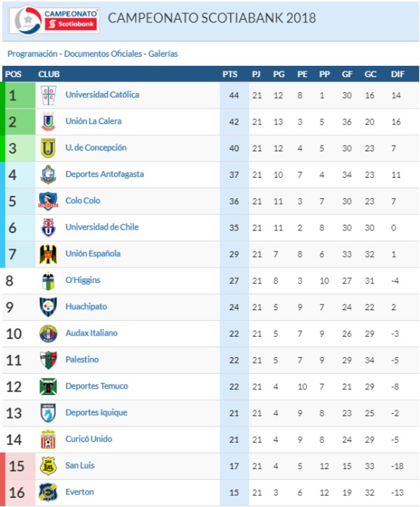Click the Colo Colo club badge
The image size is (420, 507).
[48, 201]
